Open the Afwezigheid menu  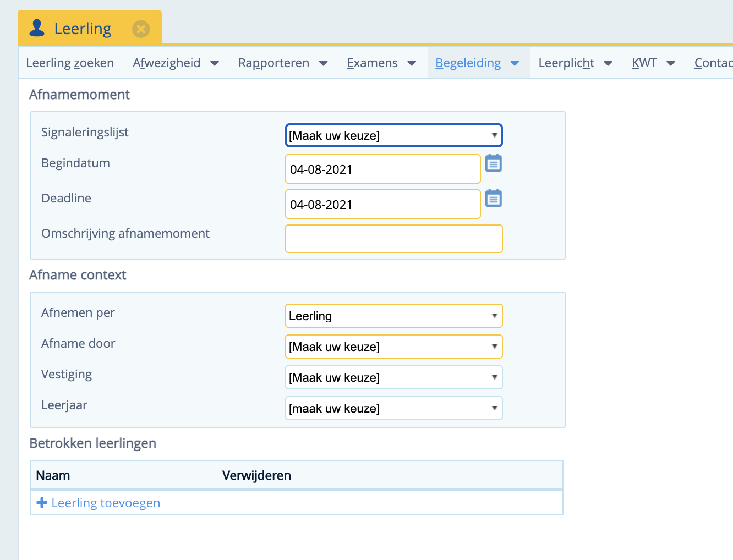tap(167, 63)
